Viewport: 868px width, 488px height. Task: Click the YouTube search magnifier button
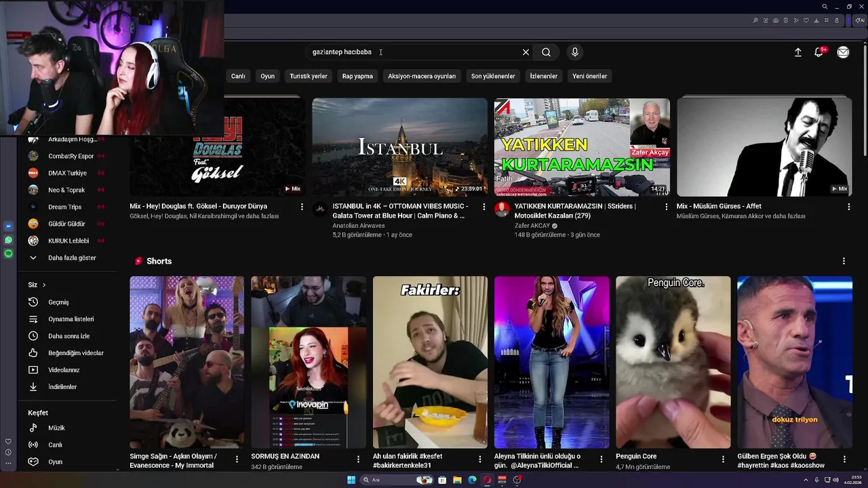coord(546,52)
